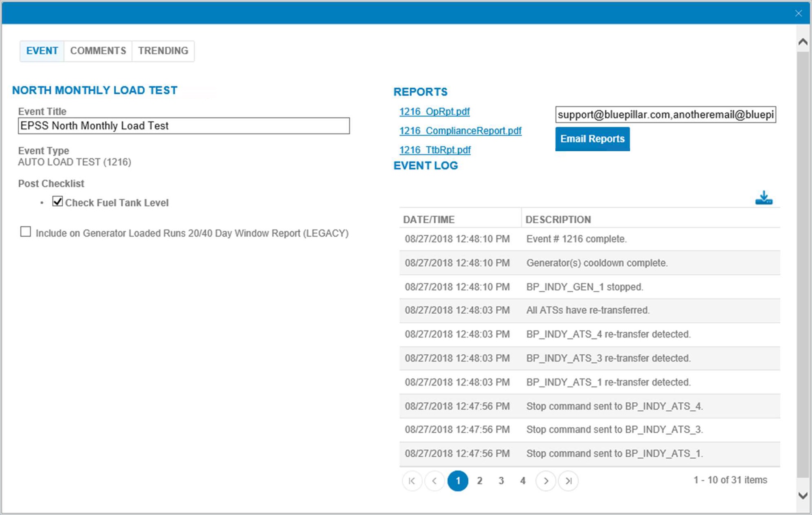
Task: Select 'Stop command sent to BP_INDY_ATS_4.' row
Action: [x=590, y=406]
